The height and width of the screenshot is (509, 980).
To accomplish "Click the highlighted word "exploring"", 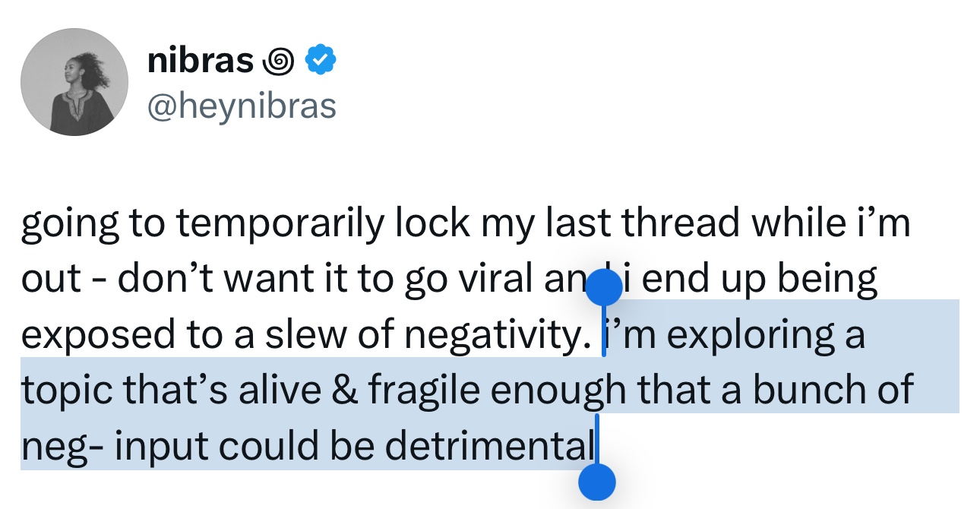I will (744, 336).
